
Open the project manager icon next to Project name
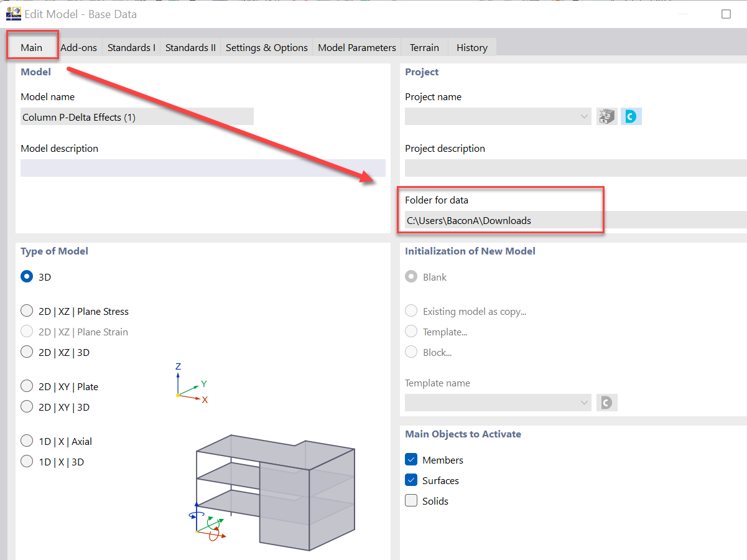606,116
